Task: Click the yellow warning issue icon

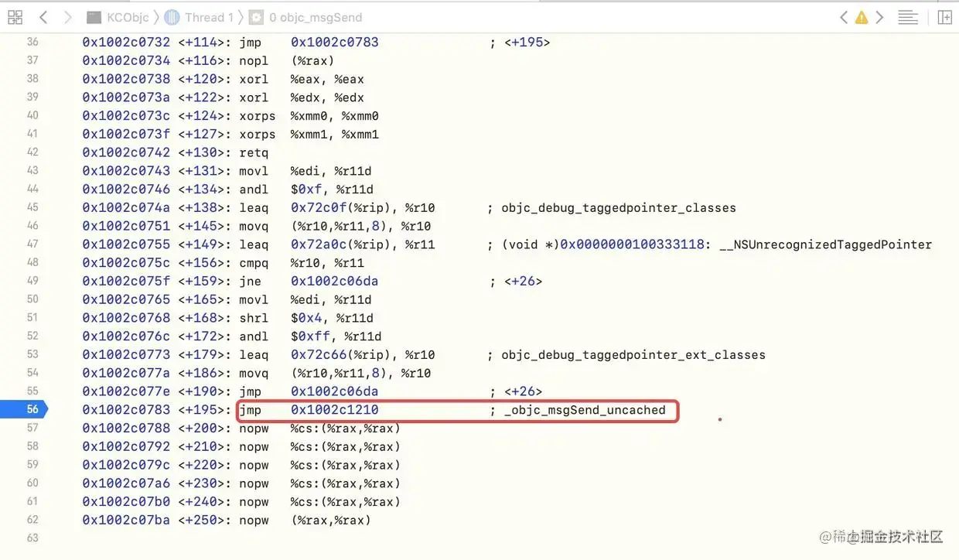Action: 861,17
